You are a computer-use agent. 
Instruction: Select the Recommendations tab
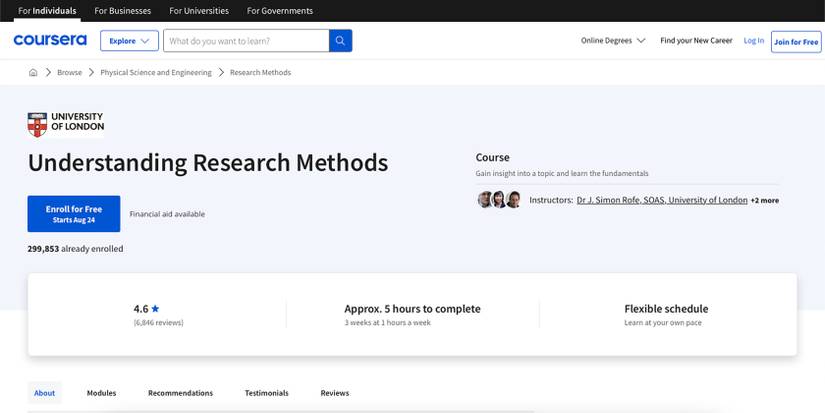(180, 393)
